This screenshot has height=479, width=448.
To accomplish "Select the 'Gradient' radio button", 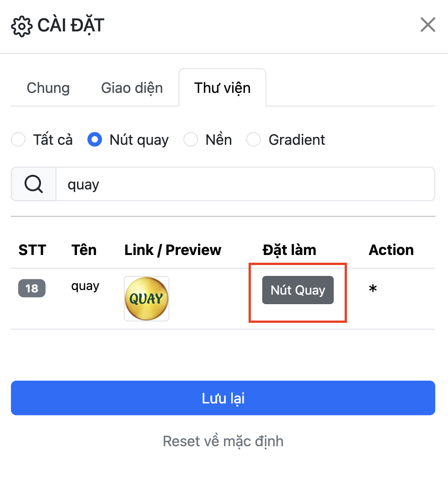I will 253,139.
